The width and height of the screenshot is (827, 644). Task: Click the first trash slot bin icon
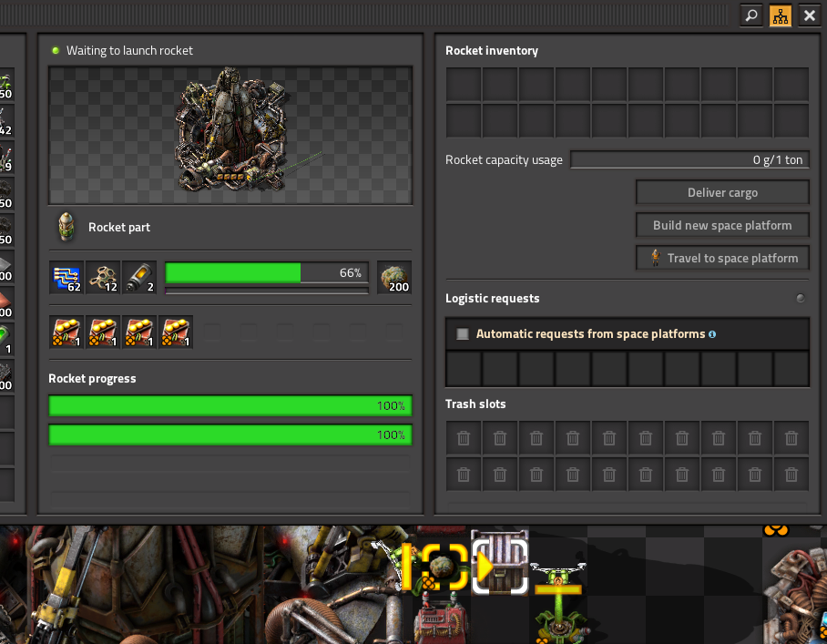tap(464, 438)
